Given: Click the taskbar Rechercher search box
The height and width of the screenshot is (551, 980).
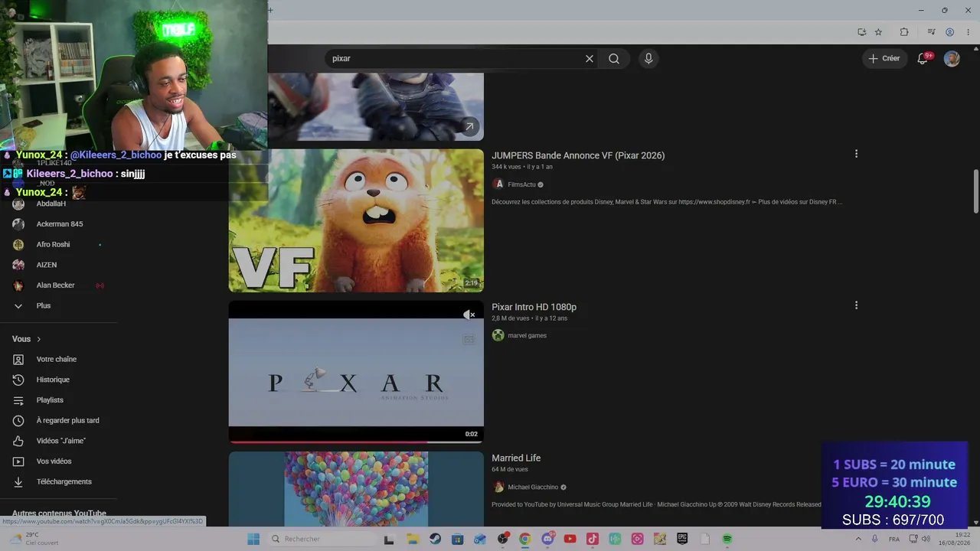Looking at the screenshot, I should coord(322,539).
